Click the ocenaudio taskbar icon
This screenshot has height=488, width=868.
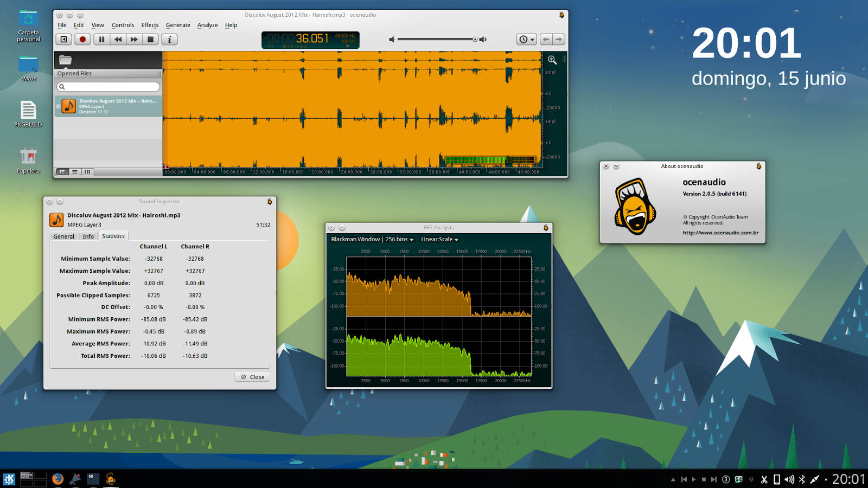(x=110, y=479)
